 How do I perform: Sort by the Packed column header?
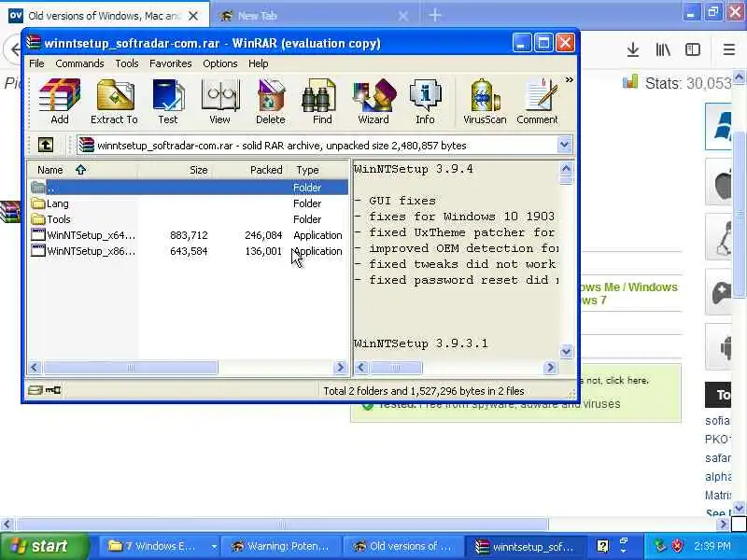coord(248,170)
